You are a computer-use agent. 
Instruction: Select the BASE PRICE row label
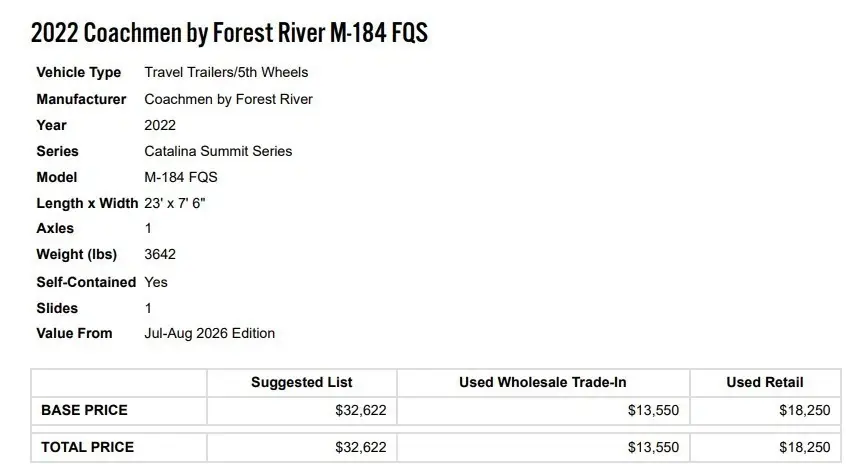84,410
